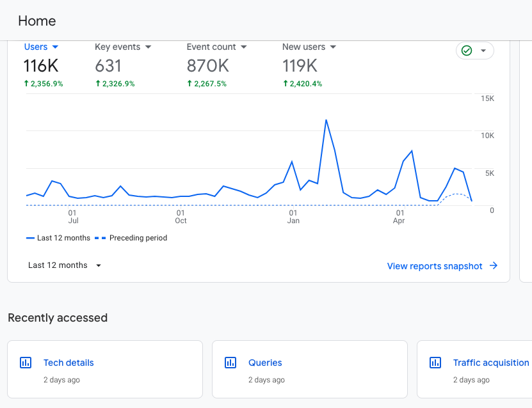
Task: Click the 01 Oct axis label
Action: (181, 217)
